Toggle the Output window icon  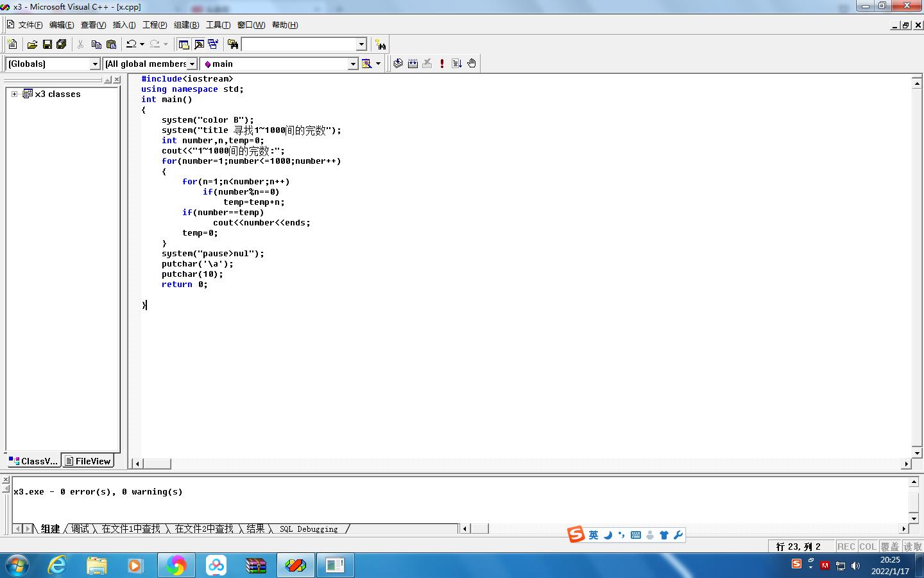[199, 44]
